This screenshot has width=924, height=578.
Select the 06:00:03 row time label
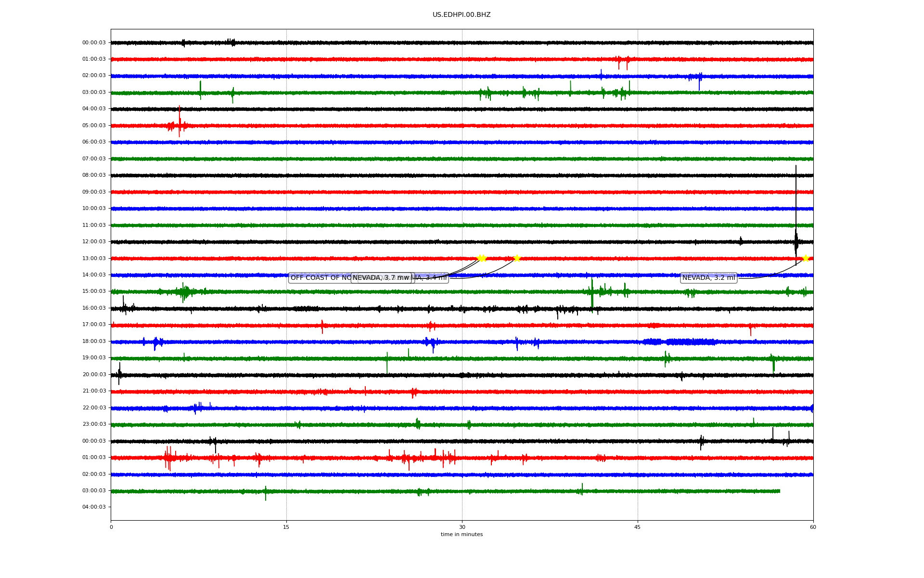pyautogui.click(x=94, y=142)
